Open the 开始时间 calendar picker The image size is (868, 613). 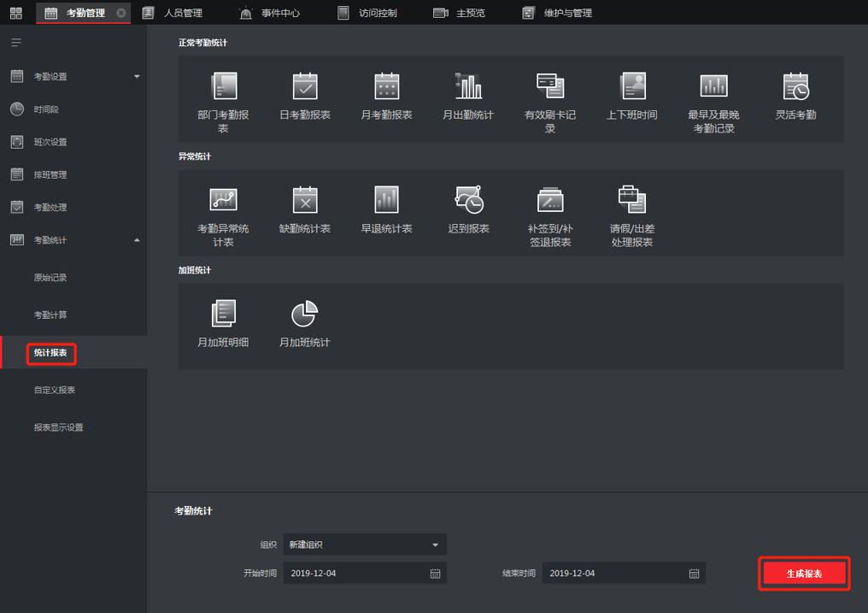click(435, 574)
